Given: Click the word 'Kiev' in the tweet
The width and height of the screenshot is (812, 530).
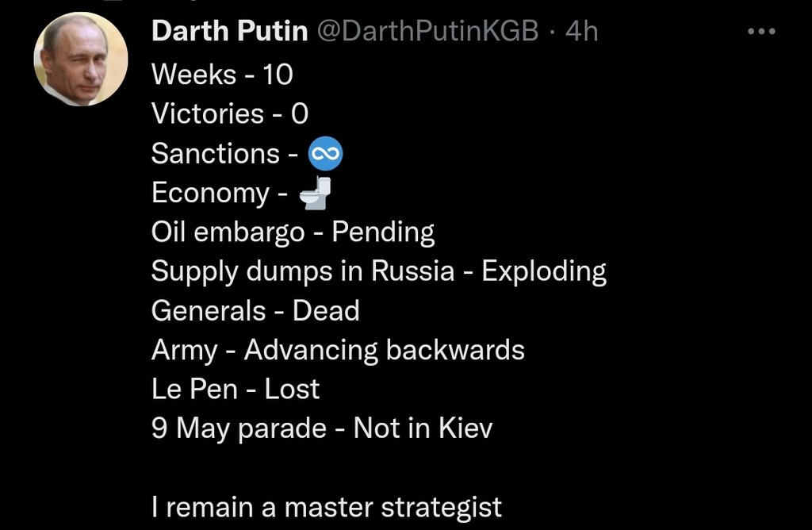Looking at the screenshot, I should (x=469, y=428).
